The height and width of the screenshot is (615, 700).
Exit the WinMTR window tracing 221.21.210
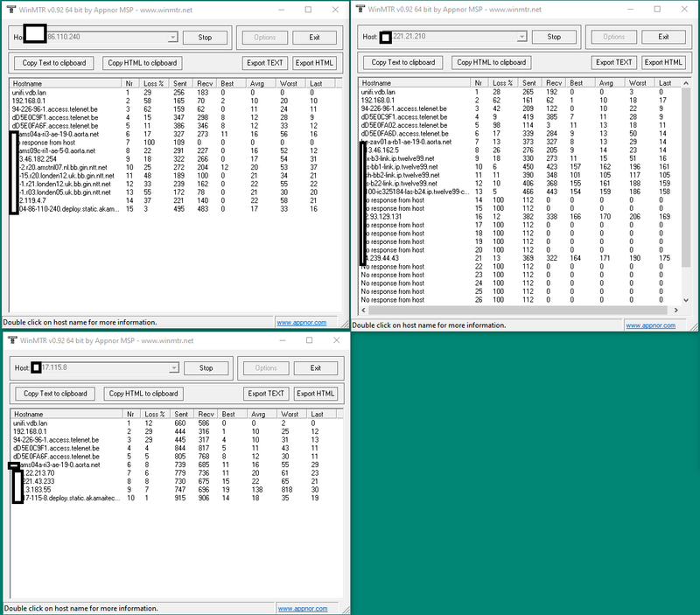pyautogui.click(x=663, y=37)
